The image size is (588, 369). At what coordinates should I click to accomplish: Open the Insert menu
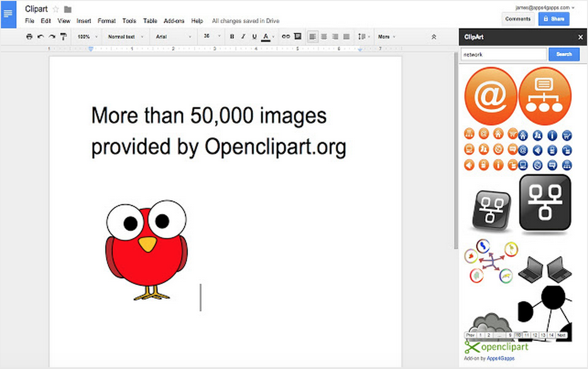pyautogui.click(x=84, y=21)
